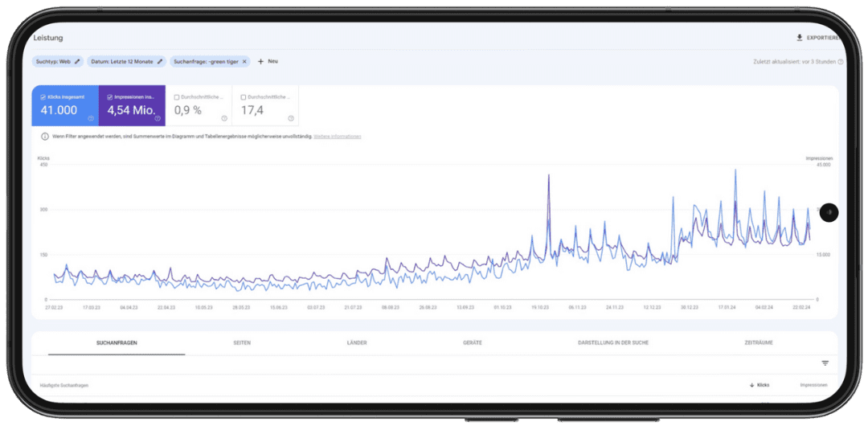
Task: Open help icon on the 17,4 card
Action: click(291, 118)
